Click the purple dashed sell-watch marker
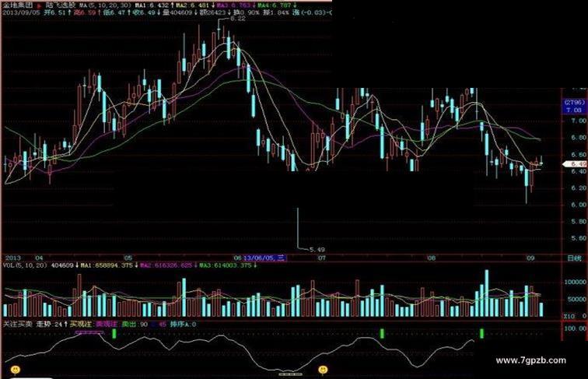588x379 pixels. click(x=89, y=332)
